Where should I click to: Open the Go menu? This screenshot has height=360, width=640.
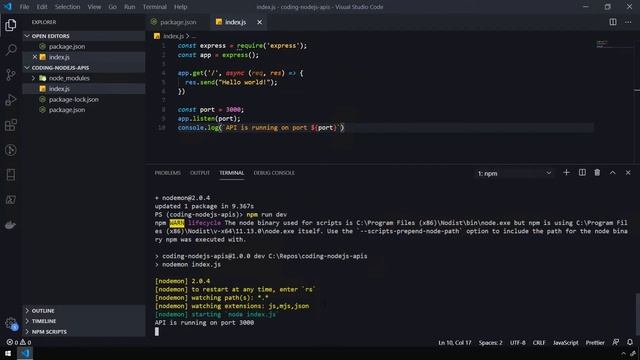point(112,7)
